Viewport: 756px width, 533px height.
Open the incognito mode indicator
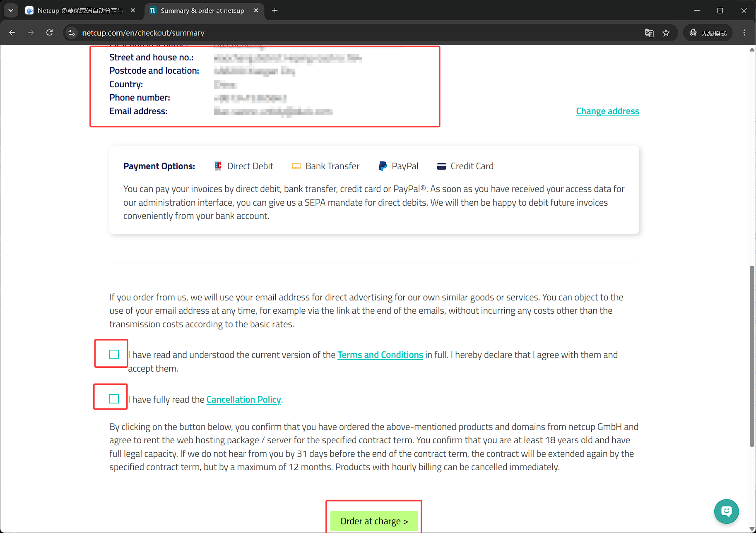708,33
